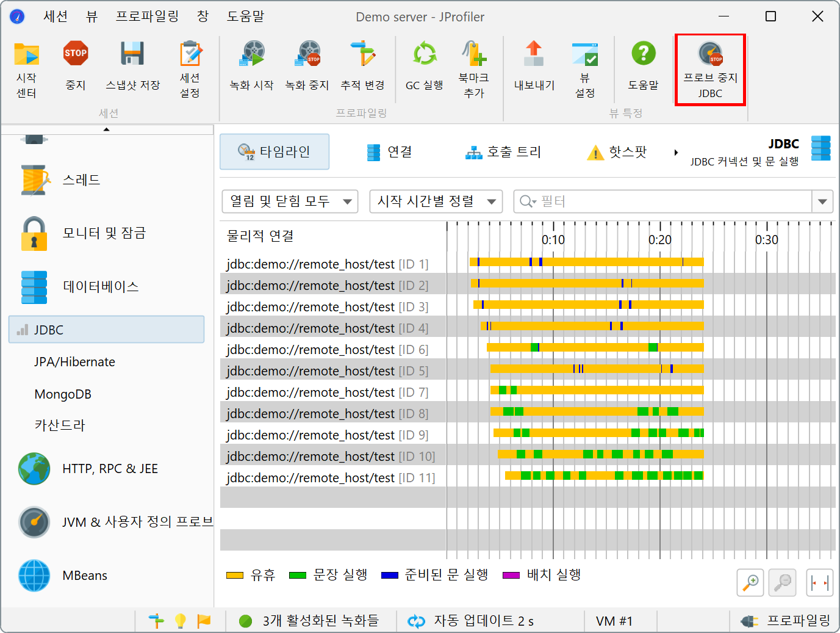Click the magenta 배치 실행 legend swatch
840x633 pixels.
click(511, 575)
